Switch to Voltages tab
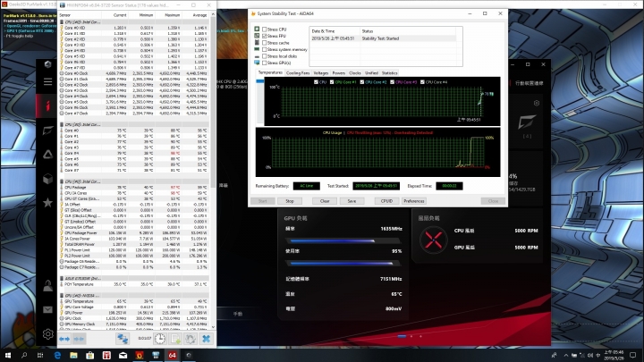The image size is (644, 362). tap(321, 73)
